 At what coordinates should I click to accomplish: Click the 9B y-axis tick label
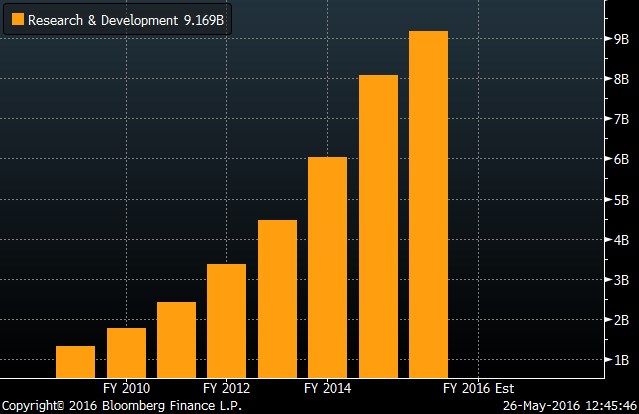621,39
